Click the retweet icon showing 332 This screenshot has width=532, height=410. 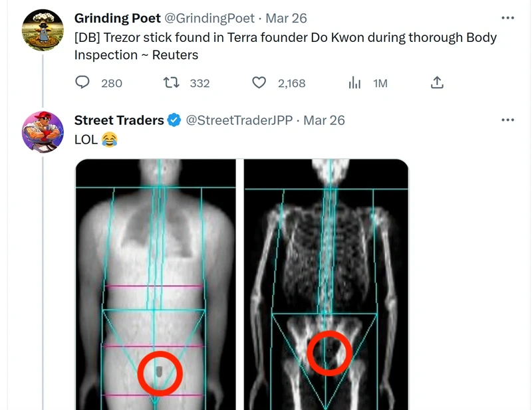(171, 83)
